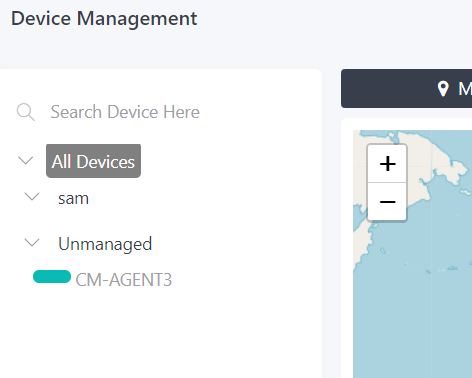Click the map pin location icon
The height and width of the screenshot is (378, 472).
(x=443, y=89)
